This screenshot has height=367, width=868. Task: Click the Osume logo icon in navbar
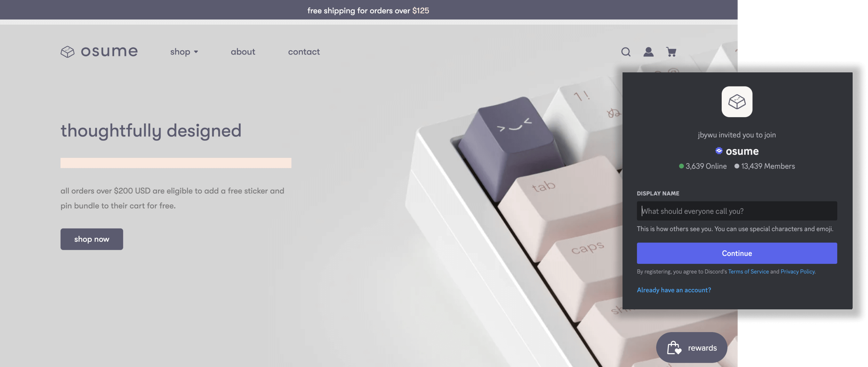point(67,52)
